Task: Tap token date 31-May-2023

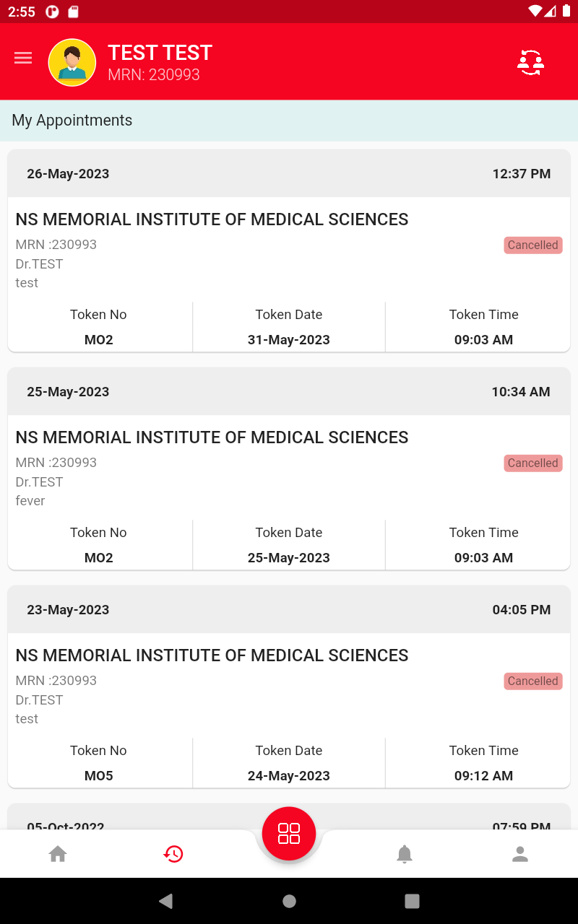Action: point(289,340)
